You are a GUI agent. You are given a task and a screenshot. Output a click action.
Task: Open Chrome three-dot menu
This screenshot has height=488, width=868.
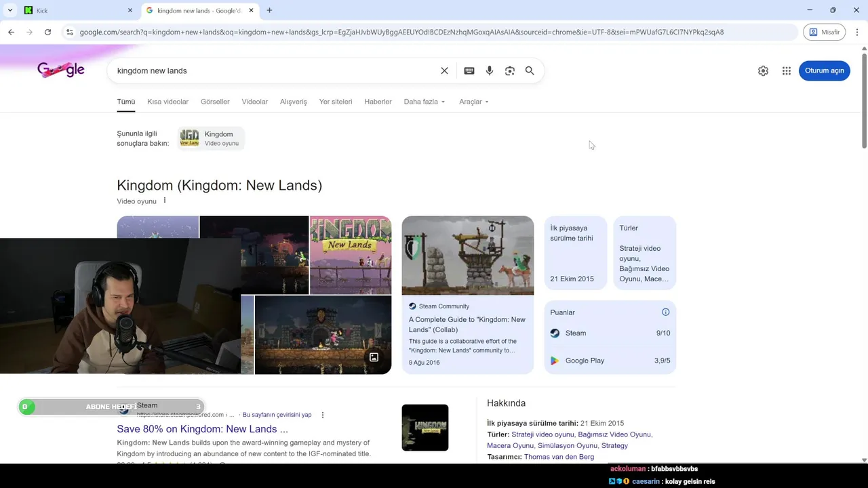click(857, 32)
